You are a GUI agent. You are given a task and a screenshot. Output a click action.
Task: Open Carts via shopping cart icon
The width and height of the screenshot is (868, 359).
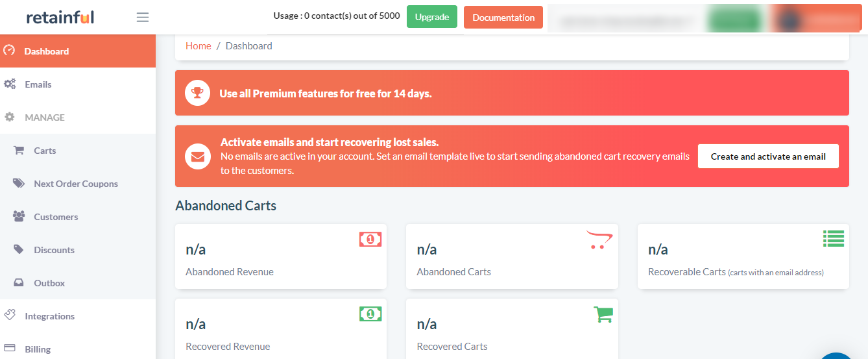pyautogui.click(x=19, y=150)
